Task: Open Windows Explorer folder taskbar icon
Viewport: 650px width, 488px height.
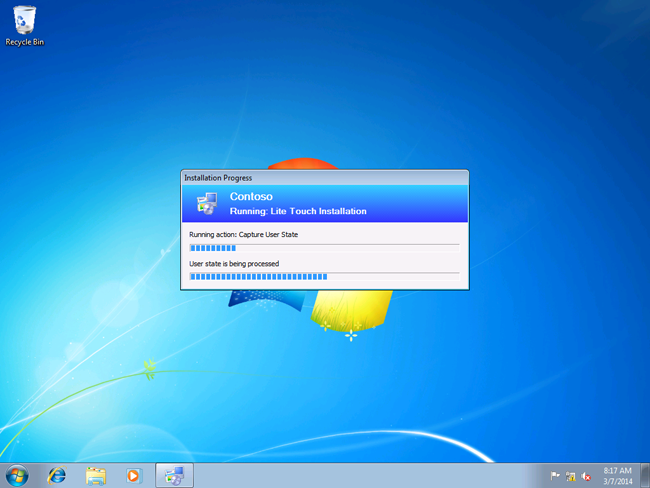Action: (x=96, y=475)
